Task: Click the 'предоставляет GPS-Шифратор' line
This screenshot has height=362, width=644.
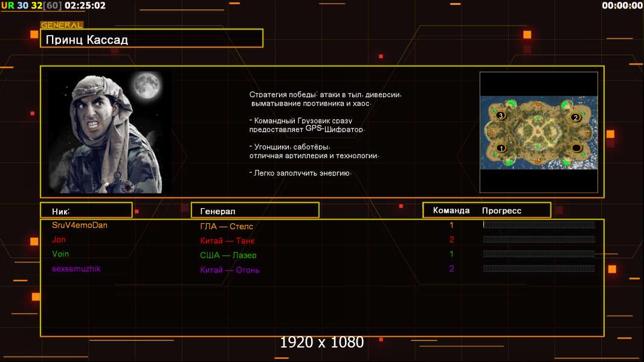Action: click(x=306, y=129)
